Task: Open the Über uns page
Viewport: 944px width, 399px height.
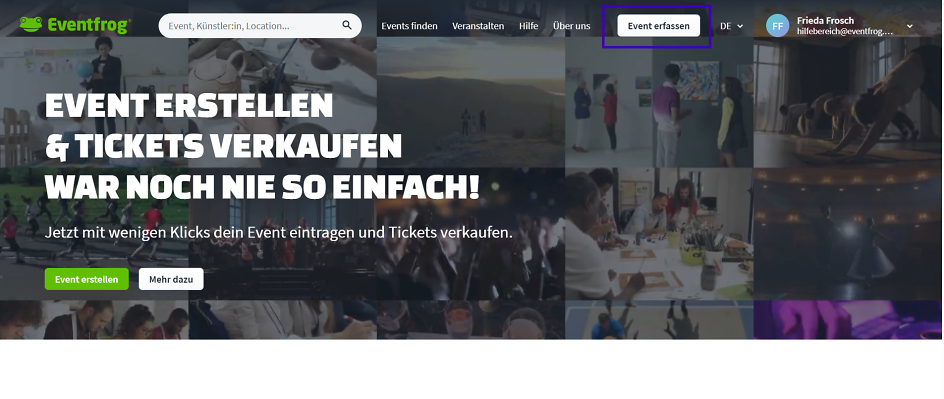Action: point(571,26)
